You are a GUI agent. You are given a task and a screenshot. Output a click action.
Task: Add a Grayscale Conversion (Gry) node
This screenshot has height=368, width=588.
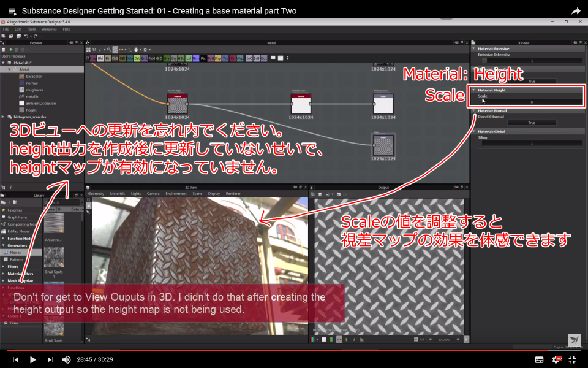tap(173, 58)
